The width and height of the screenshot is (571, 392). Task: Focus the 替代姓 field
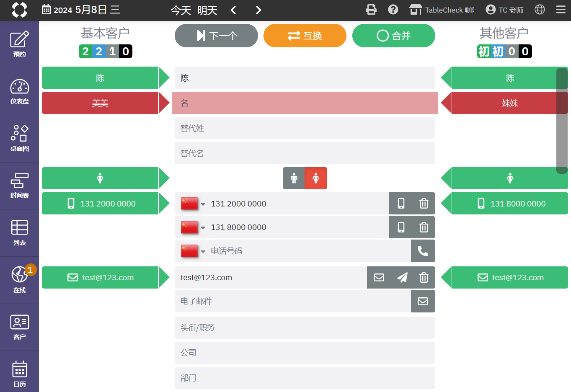[305, 128]
